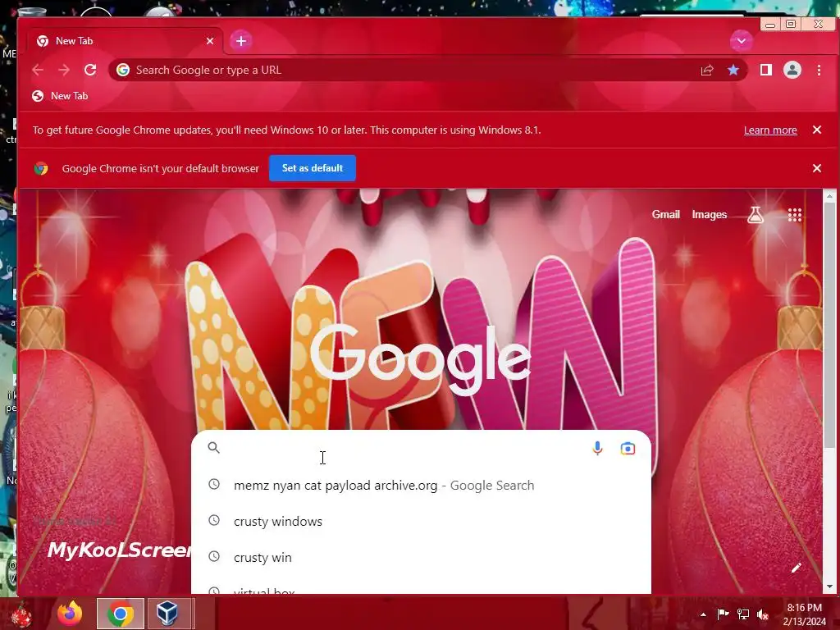Toggle the Chrome side panel icon
Image resolution: width=840 pixels, height=630 pixels.
(x=766, y=70)
